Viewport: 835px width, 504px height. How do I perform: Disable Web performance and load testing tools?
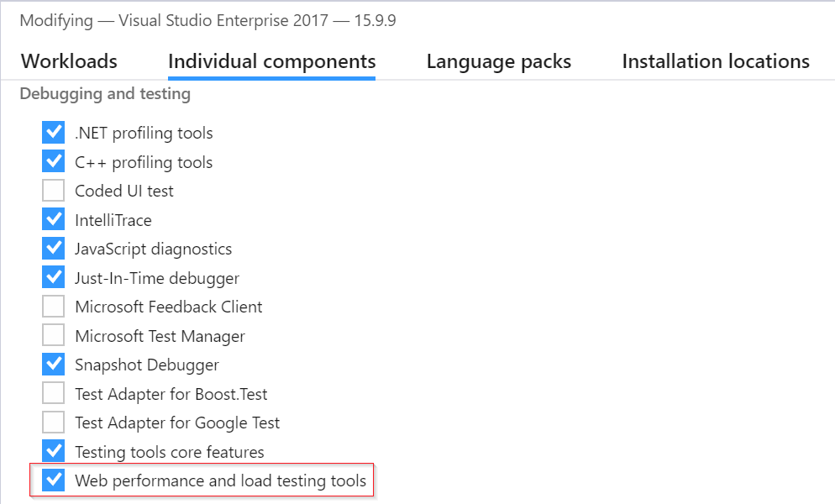click(53, 480)
